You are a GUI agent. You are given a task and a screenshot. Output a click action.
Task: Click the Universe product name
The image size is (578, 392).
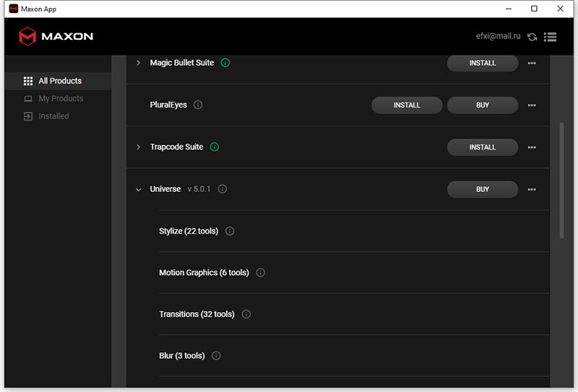165,189
